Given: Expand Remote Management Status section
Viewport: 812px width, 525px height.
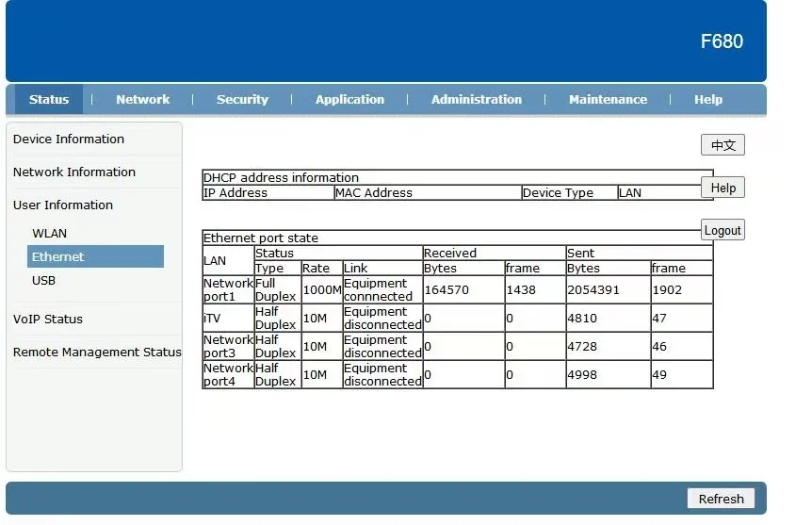Looking at the screenshot, I should pyautogui.click(x=96, y=352).
